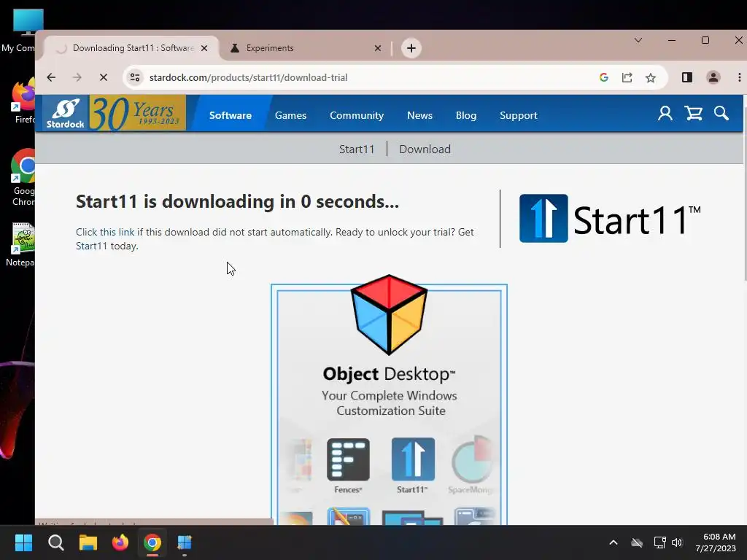Close the Downloading Start11 tab
This screenshot has width=747, height=560.
tap(204, 48)
